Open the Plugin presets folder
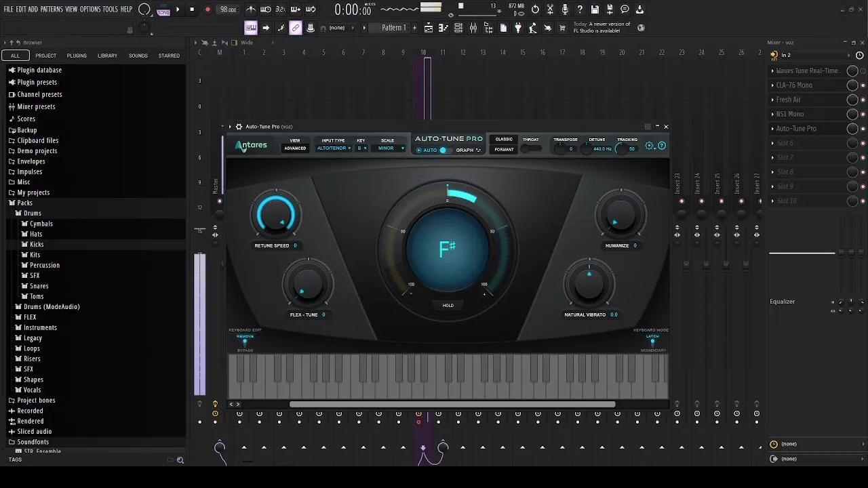 point(37,82)
